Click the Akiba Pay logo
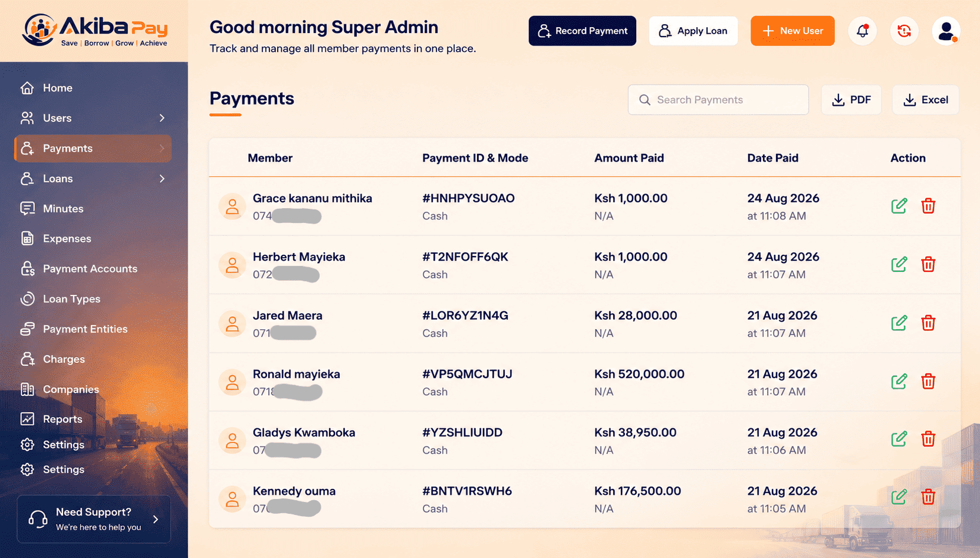This screenshot has height=558, width=980. 95,30
